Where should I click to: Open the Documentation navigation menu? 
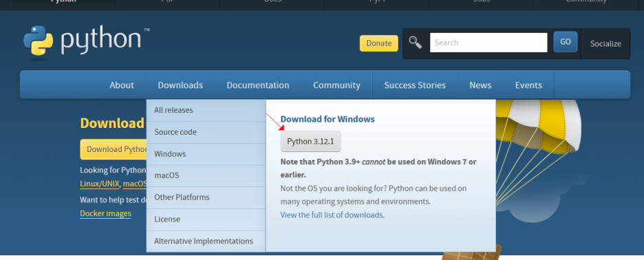(x=258, y=85)
